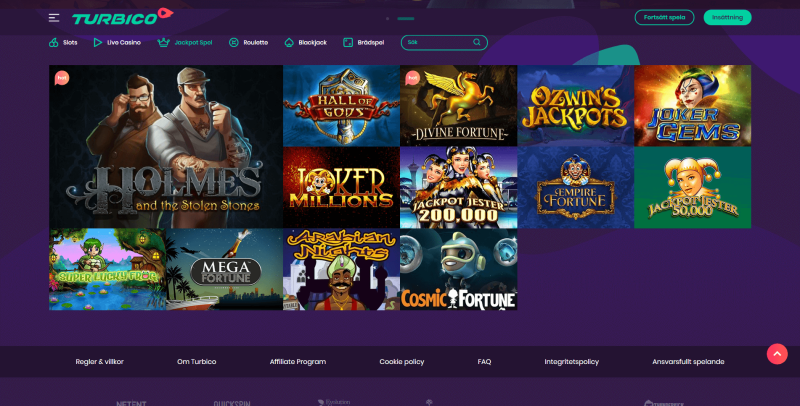Focus the Sök search field
This screenshot has width=800, height=406.
[x=444, y=42]
